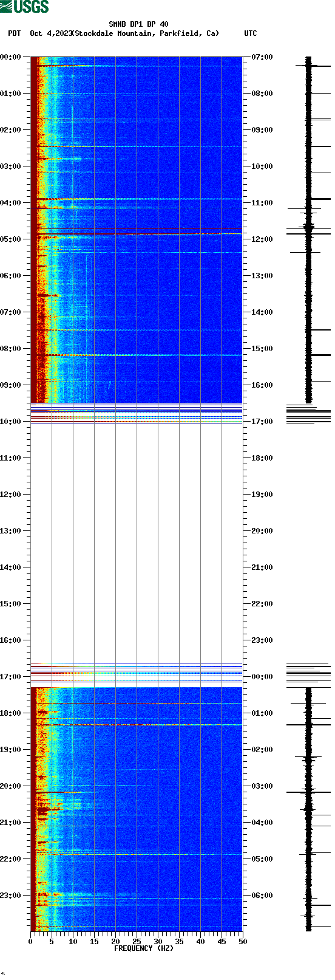Click the 07:00 UTC time label
Image resolution: width=335 pixels, height=980 pixels.
pyautogui.click(x=262, y=57)
